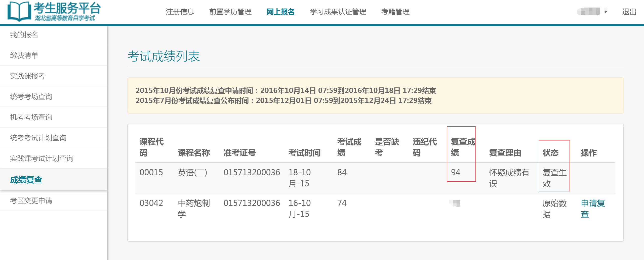Open the 实践课报考 page
Viewport: 644px width, 260px height.
27,76
